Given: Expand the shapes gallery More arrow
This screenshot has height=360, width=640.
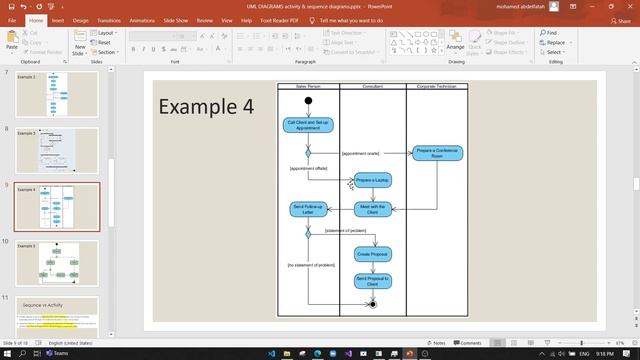Looking at the screenshot, I should (441, 51).
